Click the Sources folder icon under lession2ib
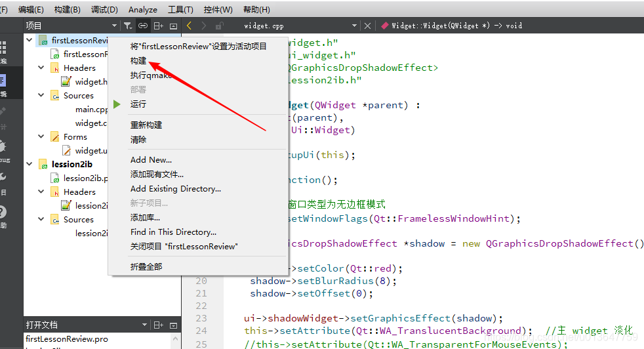This screenshot has height=349, width=644. pos(55,220)
